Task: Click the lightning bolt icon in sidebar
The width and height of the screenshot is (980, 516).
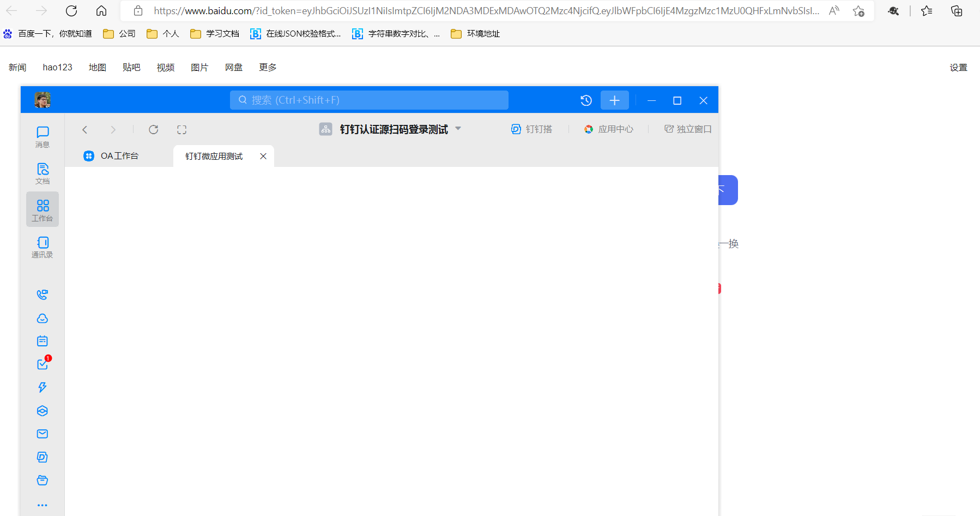Action: pos(43,387)
